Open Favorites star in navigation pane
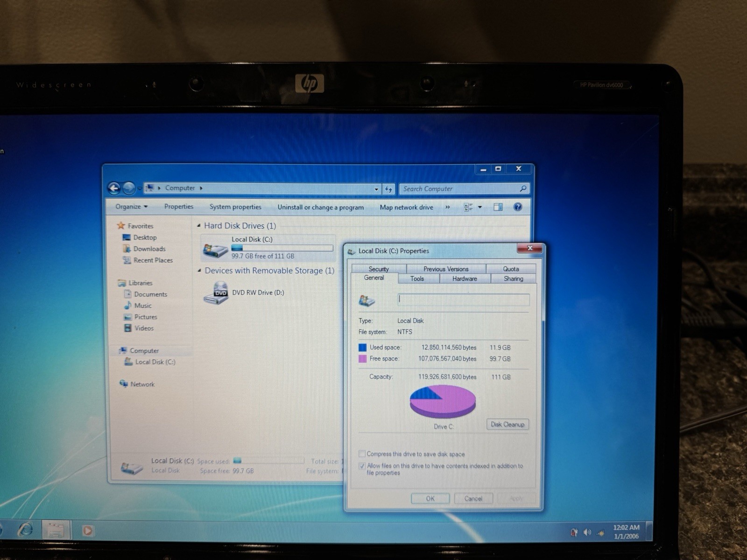 coord(121,225)
